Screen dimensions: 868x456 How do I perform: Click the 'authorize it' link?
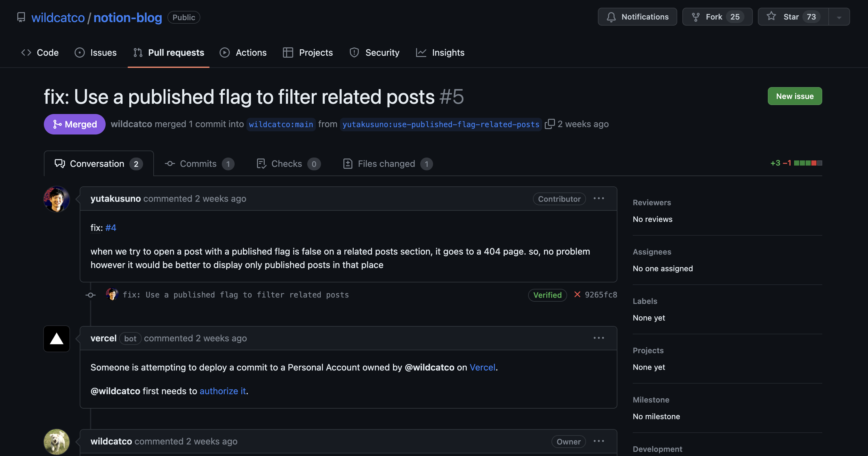pos(223,391)
